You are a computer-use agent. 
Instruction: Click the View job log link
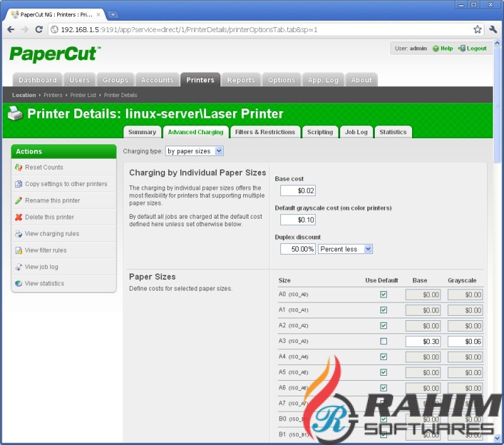point(42,267)
